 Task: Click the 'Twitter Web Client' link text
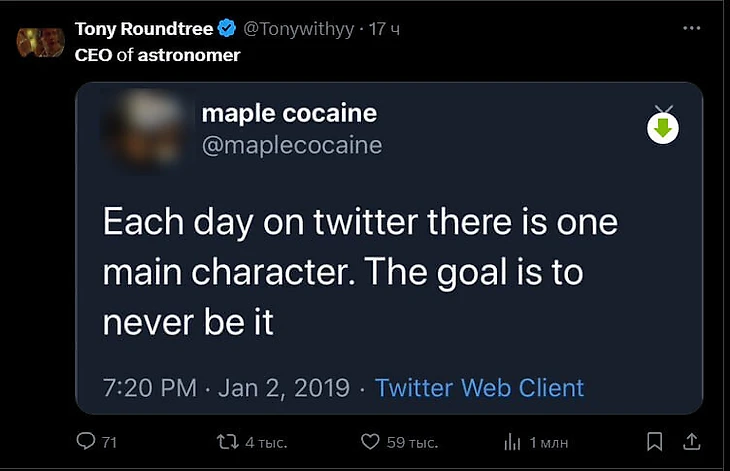tap(479, 387)
